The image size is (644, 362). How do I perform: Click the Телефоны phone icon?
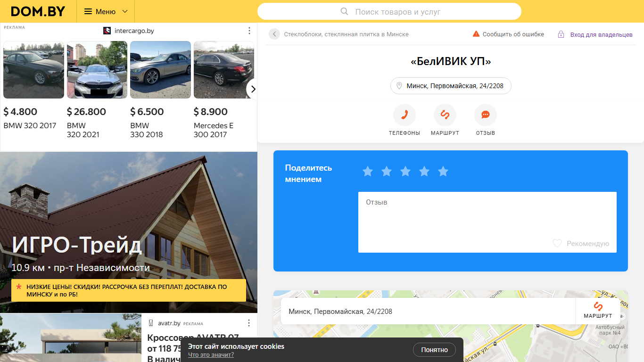405,115
